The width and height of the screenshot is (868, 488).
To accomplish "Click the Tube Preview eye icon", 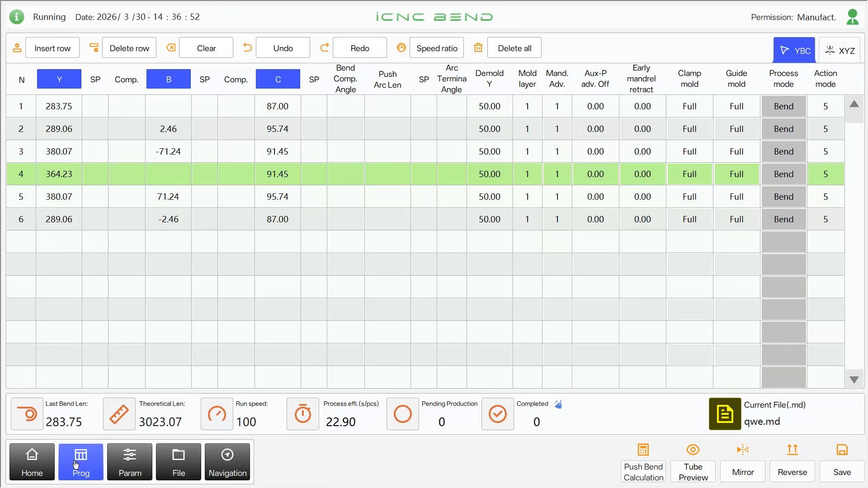I will point(693,450).
